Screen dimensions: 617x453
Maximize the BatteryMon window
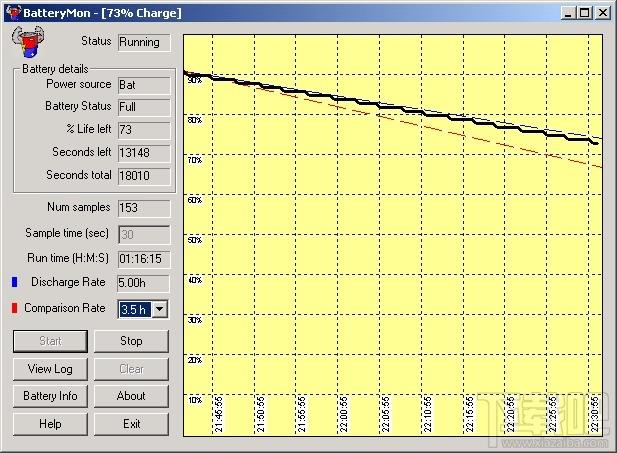pos(585,13)
